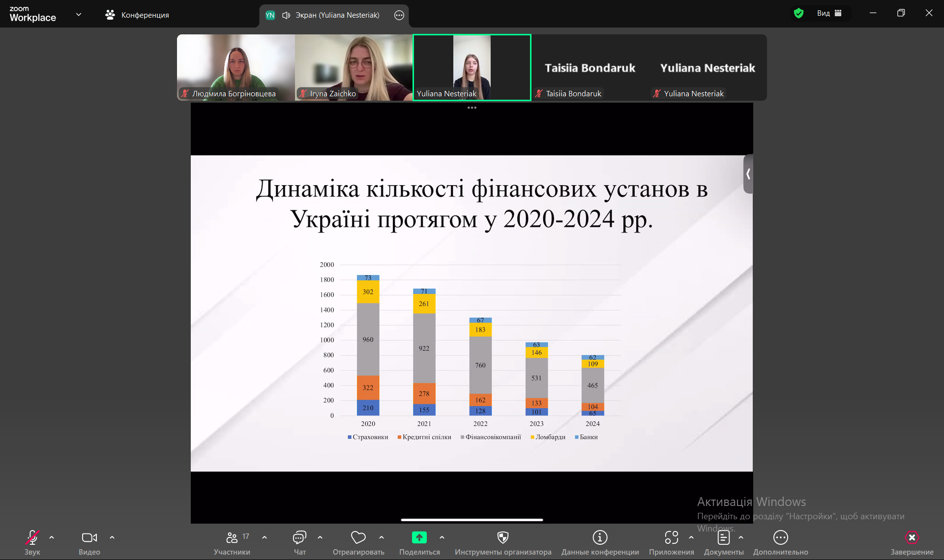Expand audio options arrow next to Sound

click(x=52, y=537)
